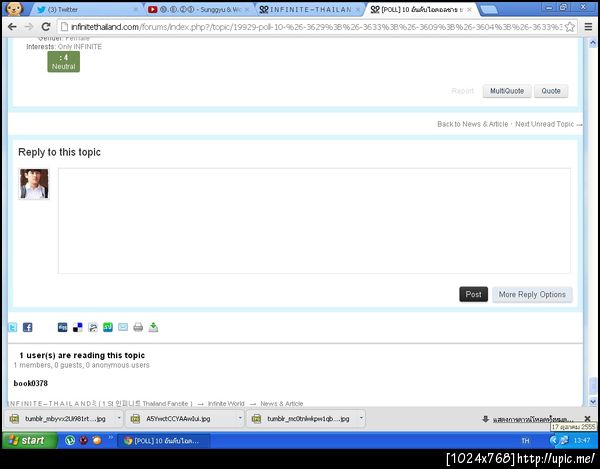
Task: Jump to Next Unread Topic
Action: click(x=549, y=124)
